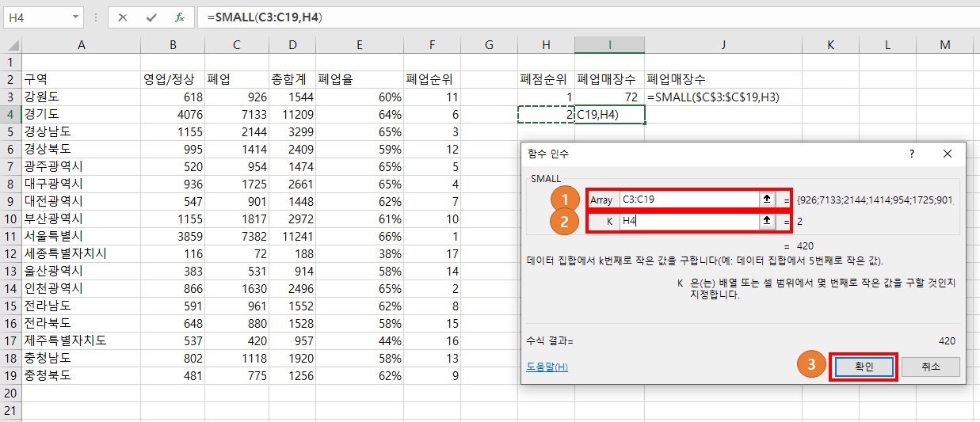Click cell I3 showing 72
This screenshot has width=980, height=422.
(x=610, y=97)
